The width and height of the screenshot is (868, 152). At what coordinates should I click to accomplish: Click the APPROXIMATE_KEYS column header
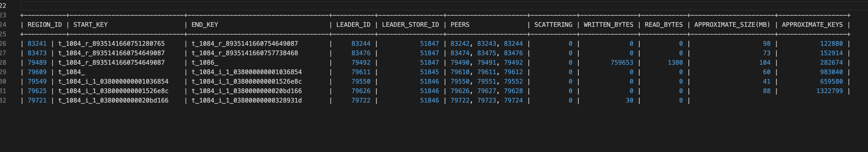coord(812,24)
